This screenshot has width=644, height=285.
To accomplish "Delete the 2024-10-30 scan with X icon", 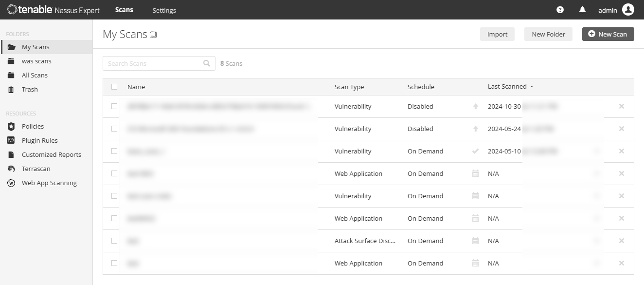I will click(621, 106).
